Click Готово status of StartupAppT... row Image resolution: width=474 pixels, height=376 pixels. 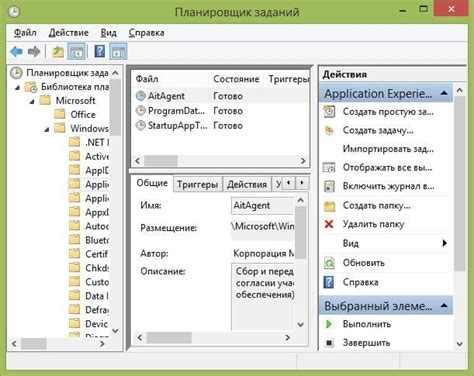pos(228,126)
